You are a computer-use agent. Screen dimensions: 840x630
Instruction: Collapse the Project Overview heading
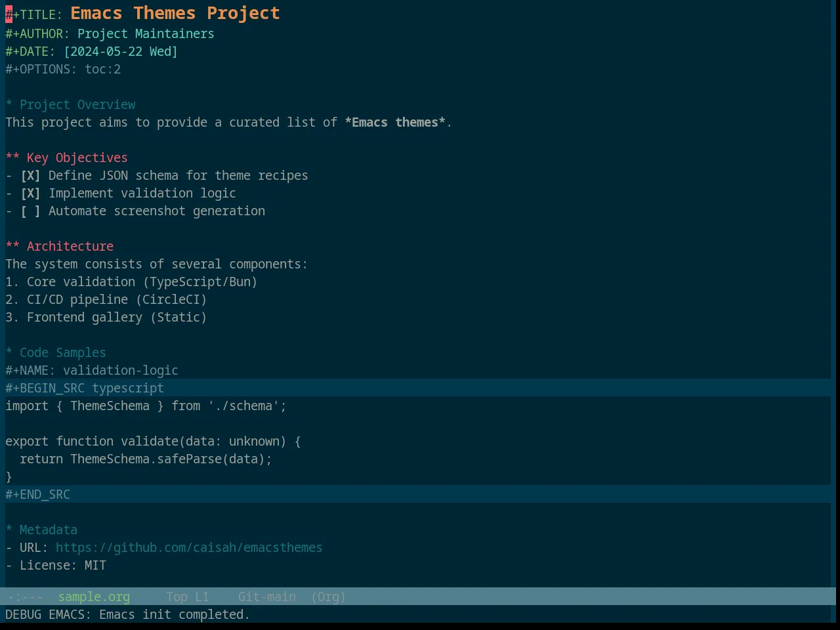pos(71,105)
